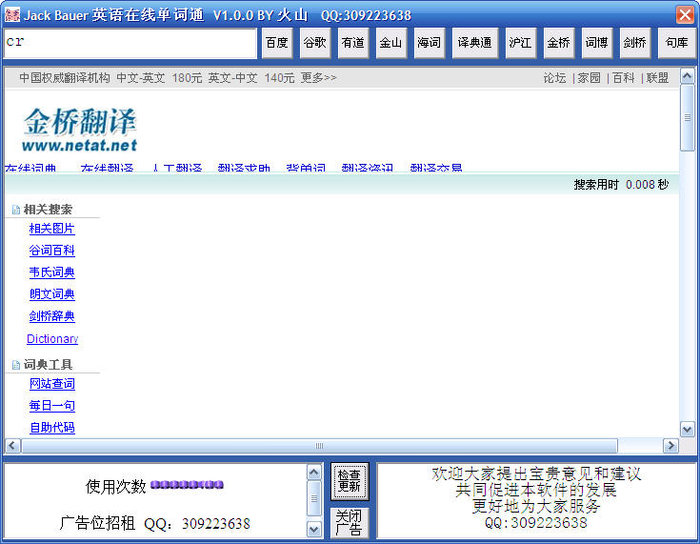Screen dimensions: 700x544
Task: Click the word search input field
Action: coord(130,43)
